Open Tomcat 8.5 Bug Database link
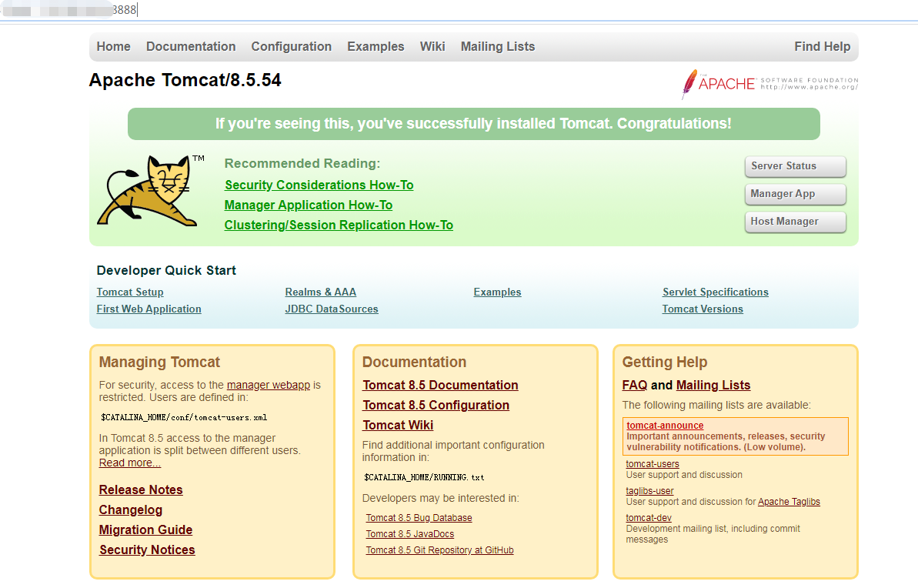The height and width of the screenshot is (588, 918). point(419,518)
